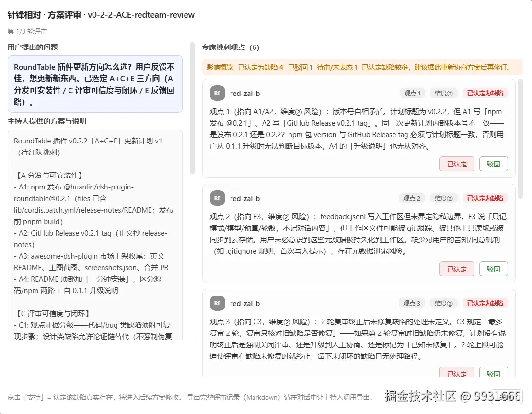Image resolution: width=532 pixels, height=414 pixels.
Task: Click the A2: GitHub Release v0.2.1 line
Action: tap(91, 239)
